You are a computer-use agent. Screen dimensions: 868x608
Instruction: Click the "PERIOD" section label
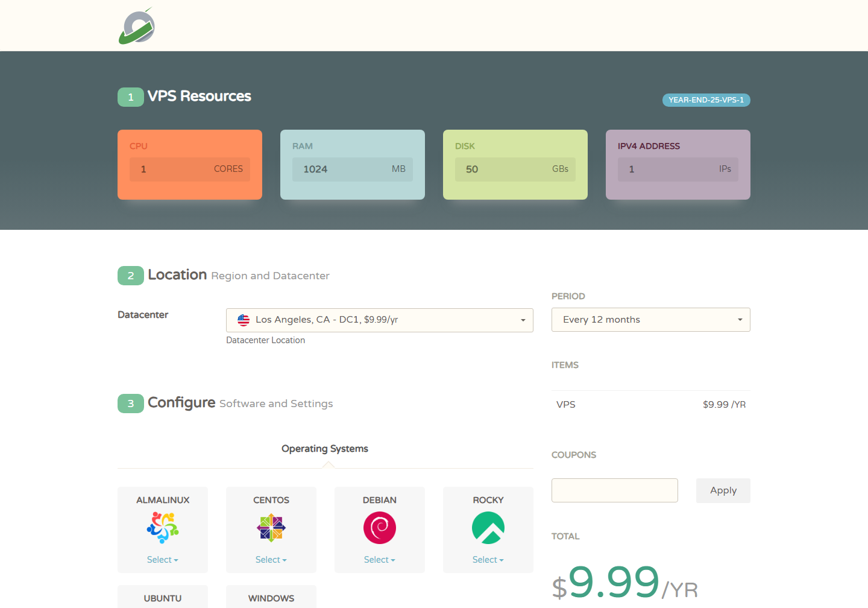tap(568, 296)
